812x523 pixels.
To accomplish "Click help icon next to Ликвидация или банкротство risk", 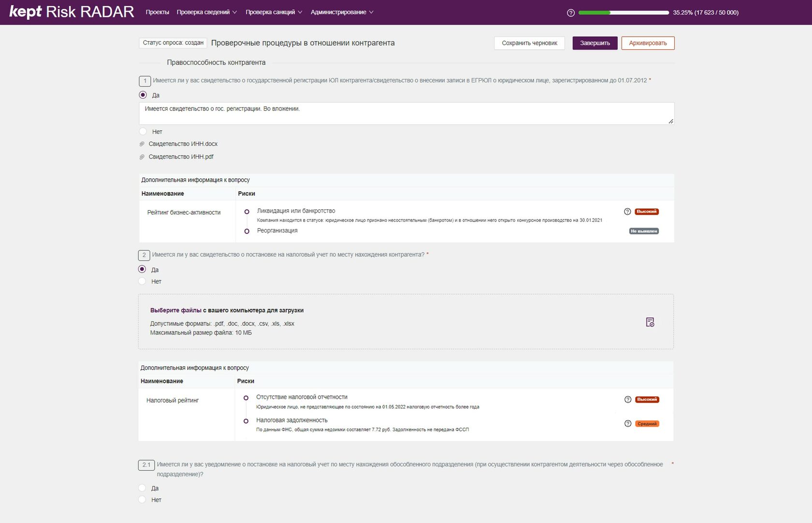I will 627,211.
